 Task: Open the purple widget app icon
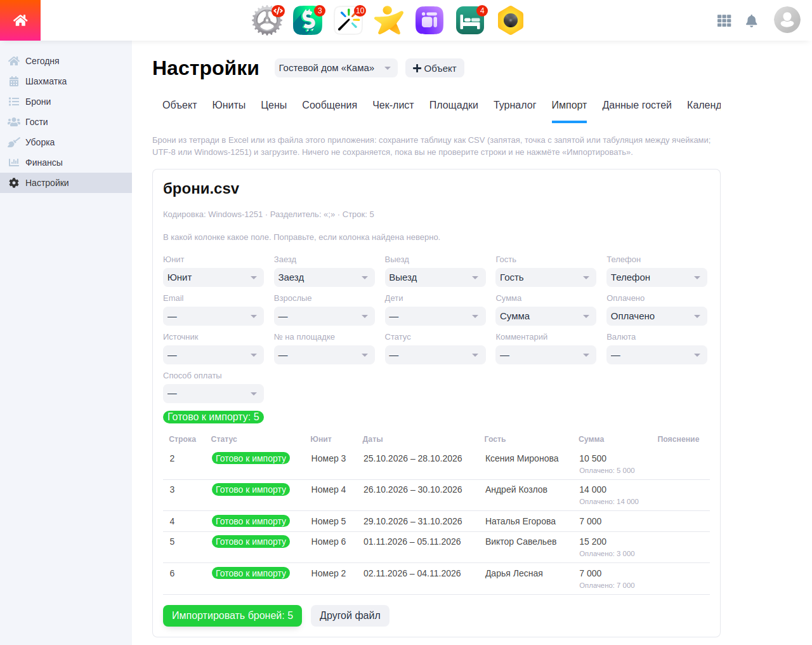tap(429, 20)
